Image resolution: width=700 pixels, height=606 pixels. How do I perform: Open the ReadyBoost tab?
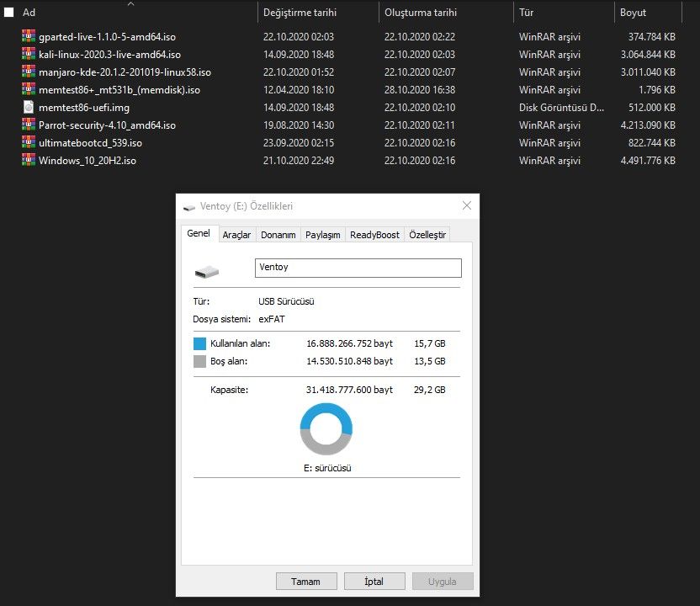click(x=374, y=235)
